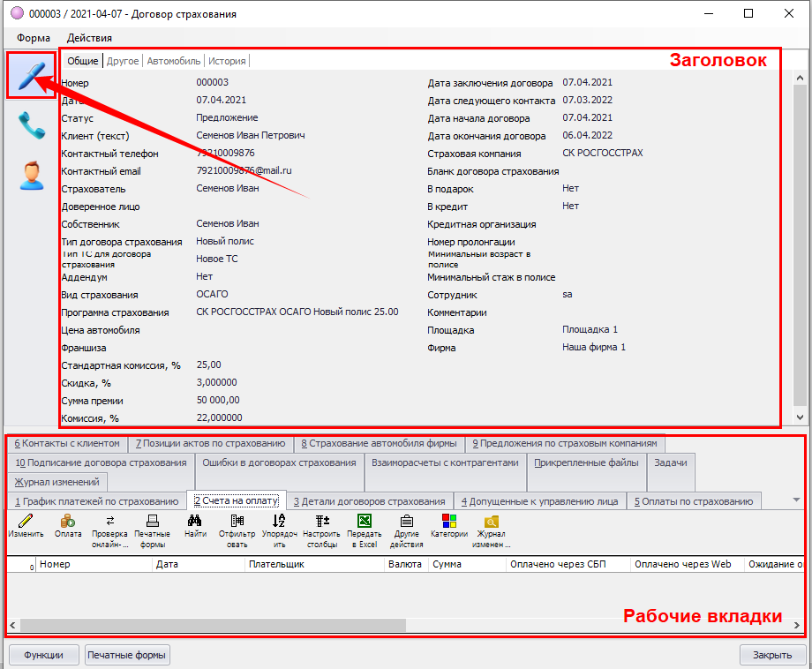This screenshot has height=669, width=812.
Task: Switch to the Автомобиль tab
Action: click(174, 61)
